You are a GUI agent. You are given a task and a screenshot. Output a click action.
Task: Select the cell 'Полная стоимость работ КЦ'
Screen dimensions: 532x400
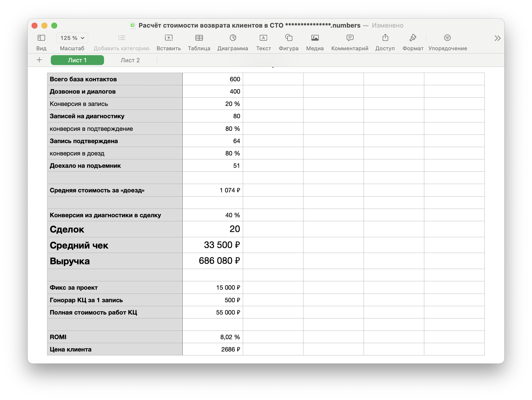tap(115, 312)
